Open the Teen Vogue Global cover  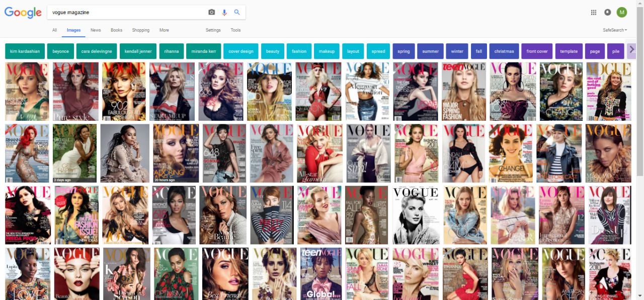click(x=321, y=274)
